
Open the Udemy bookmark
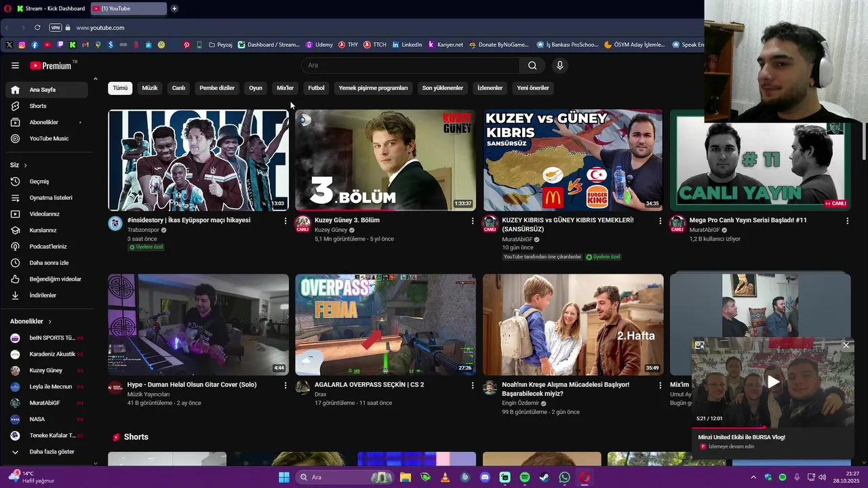click(319, 45)
